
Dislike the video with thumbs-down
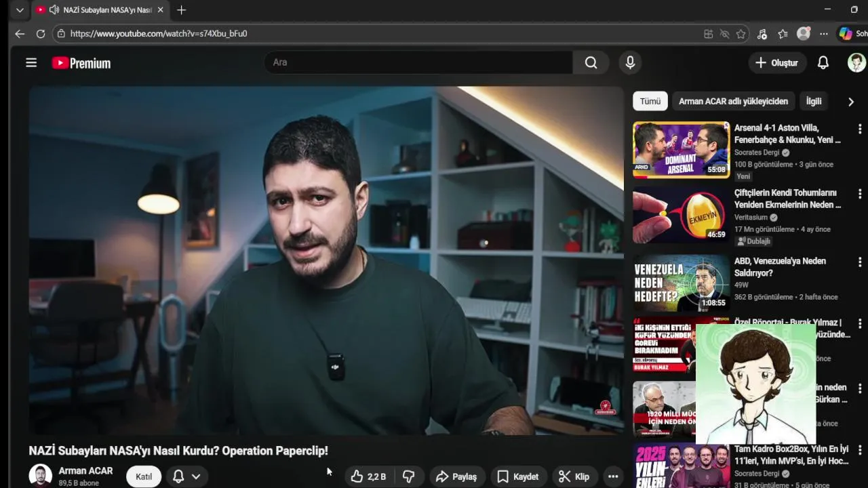point(409,476)
